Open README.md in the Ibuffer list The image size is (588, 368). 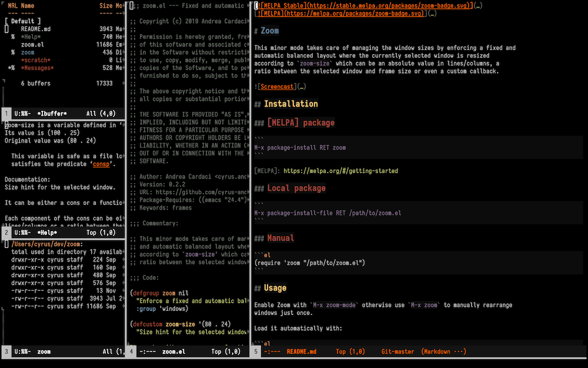pyautogui.click(x=36, y=29)
